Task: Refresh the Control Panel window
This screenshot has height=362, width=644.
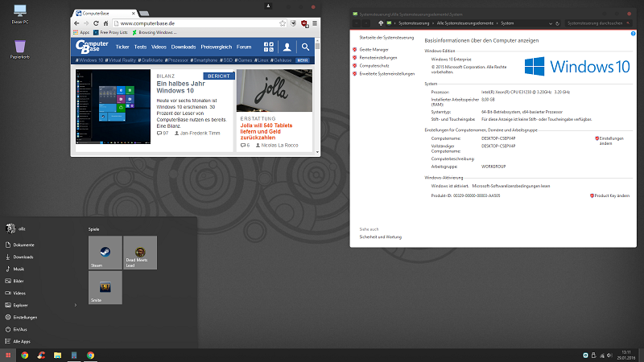Action: [557, 24]
